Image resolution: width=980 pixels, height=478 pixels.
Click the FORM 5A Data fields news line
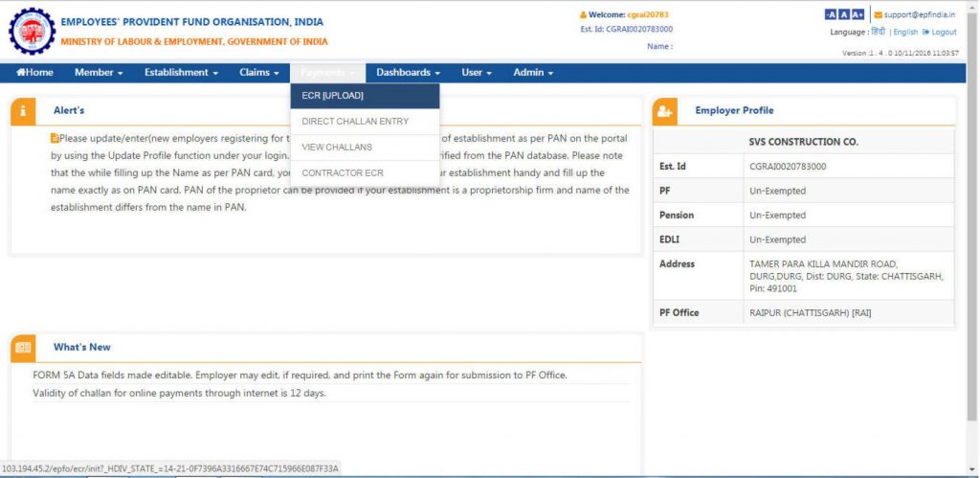pos(300,376)
